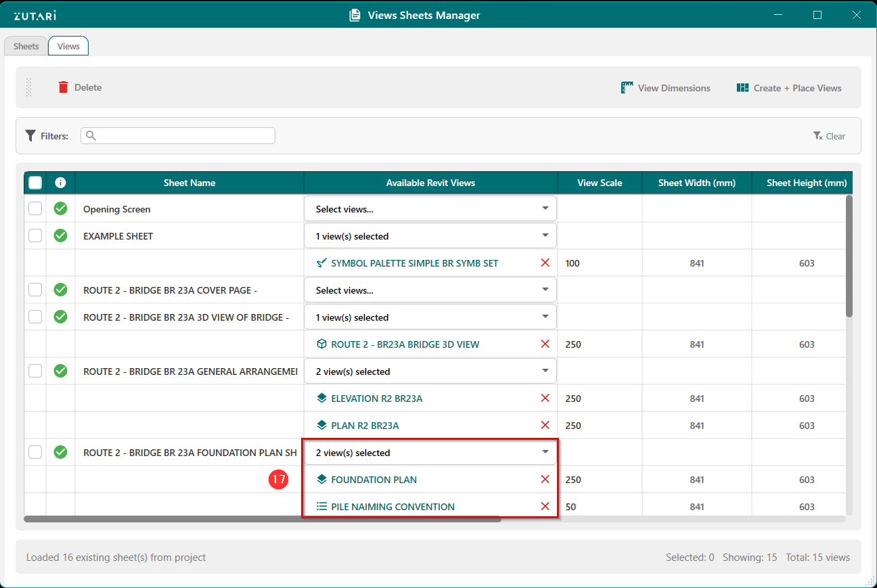This screenshot has height=588, width=877.
Task: Switch to the Sheets tab
Action: pyautogui.click(x=26, y=46)
